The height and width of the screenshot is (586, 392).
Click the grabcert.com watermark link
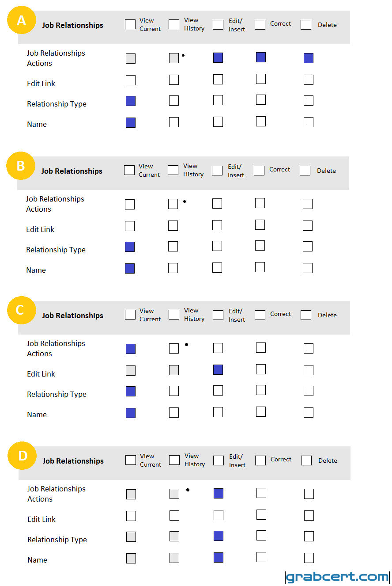[338, 577]
